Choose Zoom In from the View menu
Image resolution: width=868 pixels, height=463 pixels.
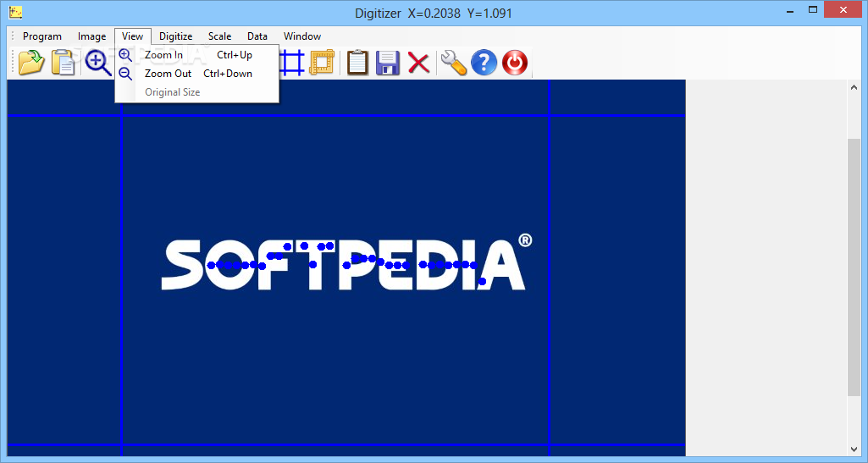coord(196,55)
